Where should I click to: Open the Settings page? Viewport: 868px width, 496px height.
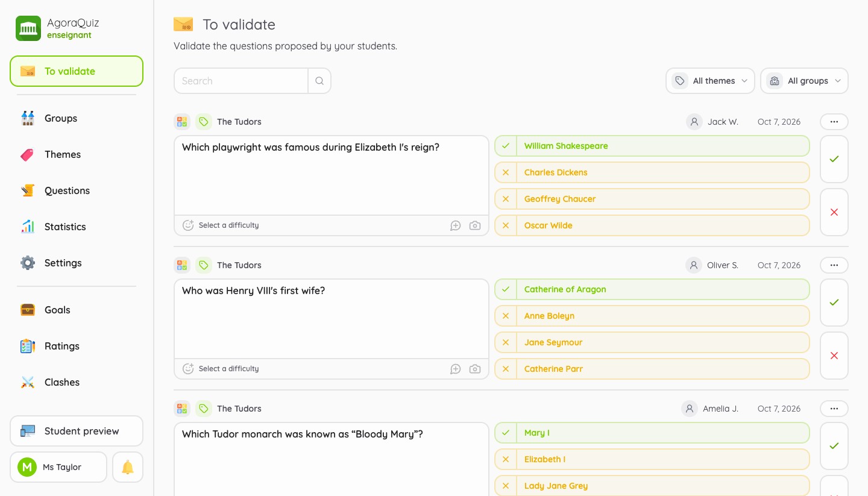tap(77, 263)
